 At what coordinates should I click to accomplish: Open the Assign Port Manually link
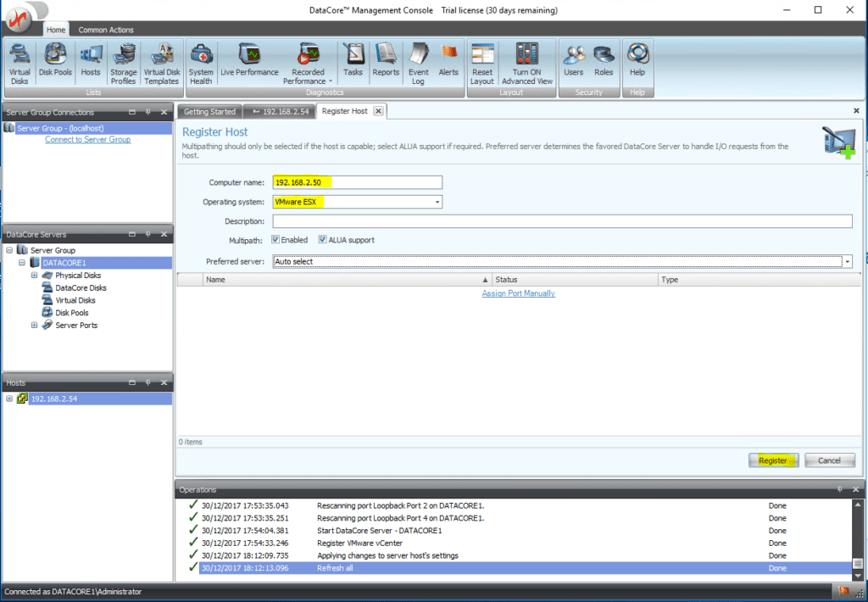pyautogui.click(x=518, y=293)
